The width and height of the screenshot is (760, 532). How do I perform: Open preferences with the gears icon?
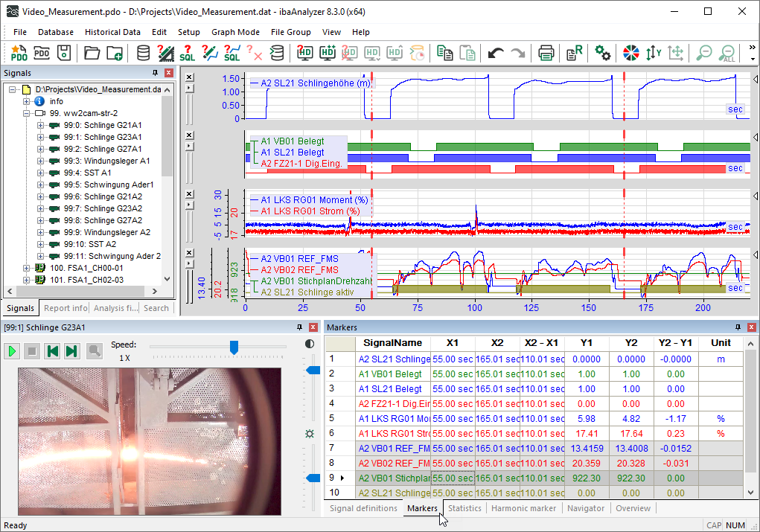click(602, 53)
